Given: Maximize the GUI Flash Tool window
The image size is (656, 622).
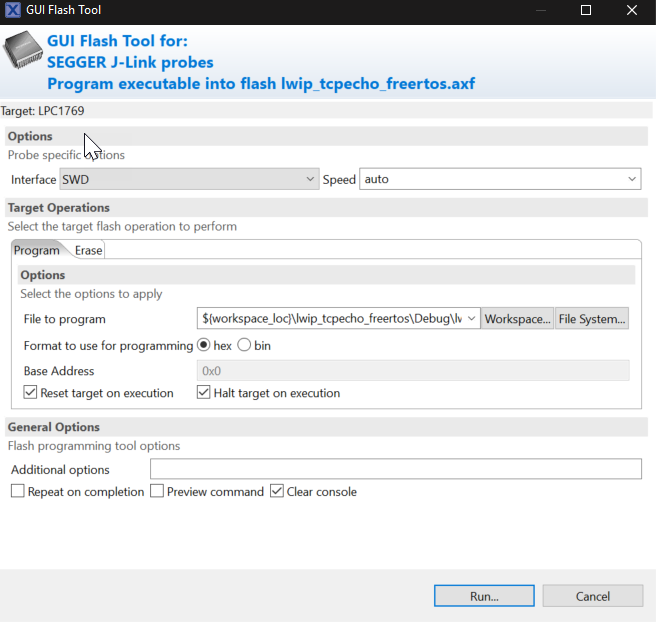Looking at the screenshot, I should point(586,10).
